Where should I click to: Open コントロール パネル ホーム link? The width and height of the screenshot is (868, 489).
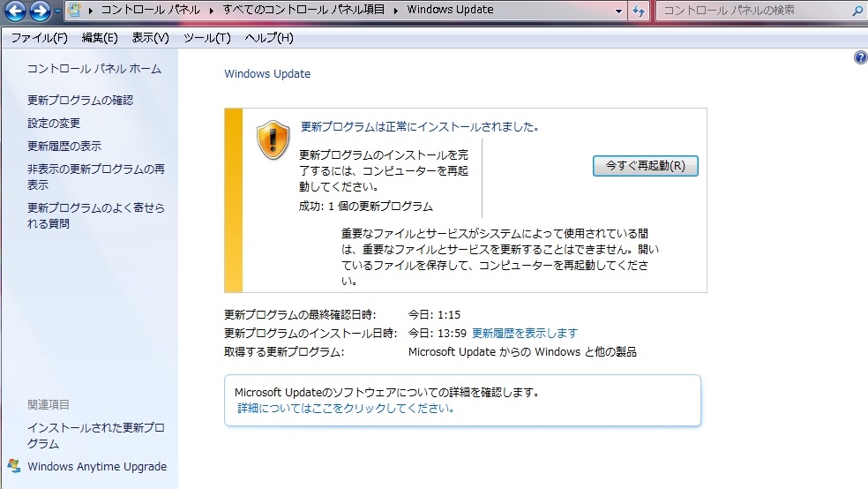tap(94, 69)
